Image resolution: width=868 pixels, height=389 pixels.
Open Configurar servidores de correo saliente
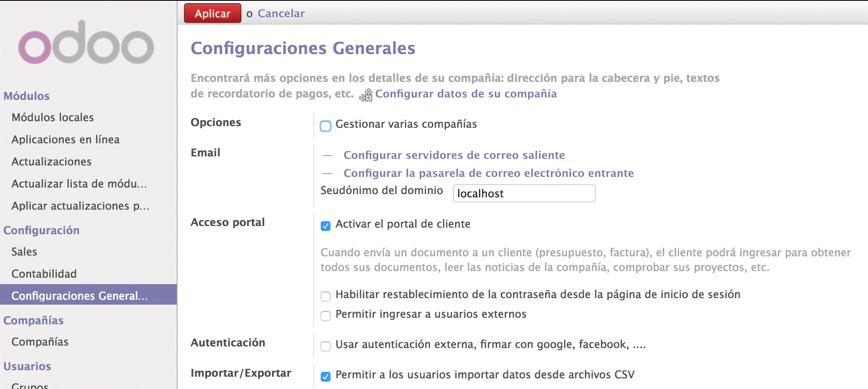pyautogui.click(x=454, y=155)
